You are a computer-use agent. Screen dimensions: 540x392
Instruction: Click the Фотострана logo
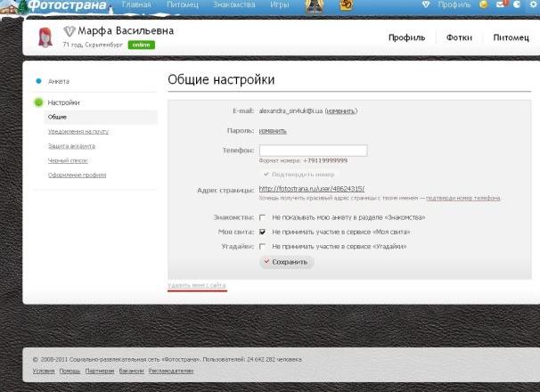pyautogui.click(x=67, y=5)
